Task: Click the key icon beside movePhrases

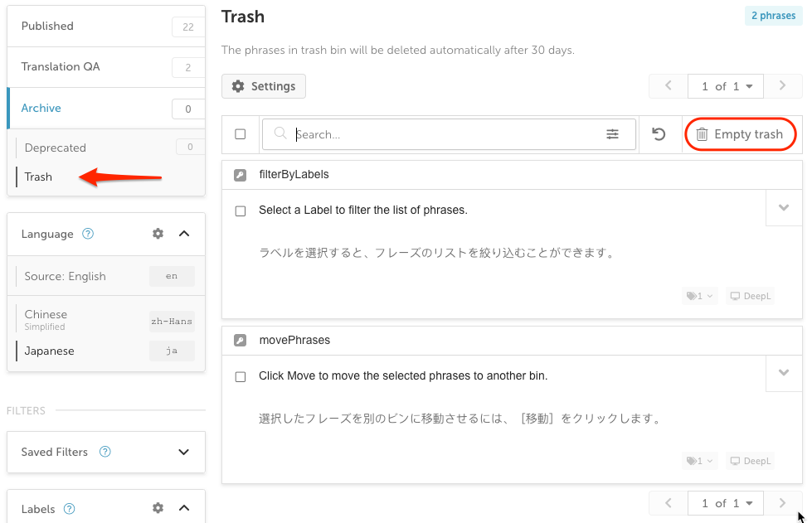Action: (240, 341)
